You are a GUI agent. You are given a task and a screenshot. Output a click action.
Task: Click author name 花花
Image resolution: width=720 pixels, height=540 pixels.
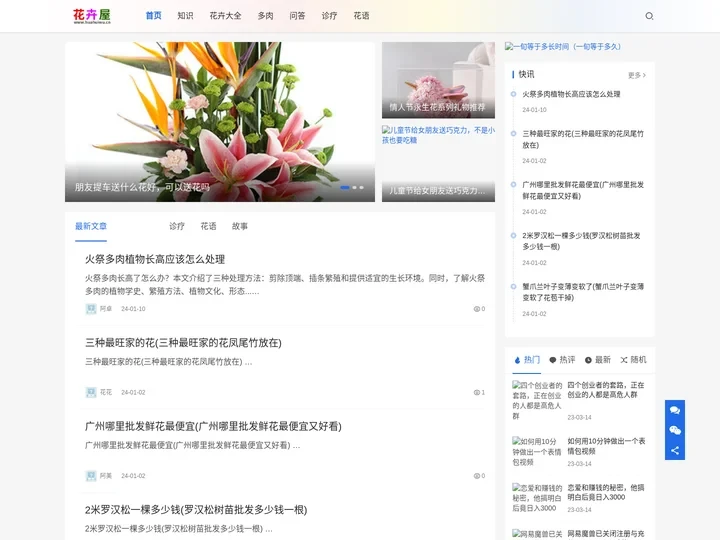point(106,392)
